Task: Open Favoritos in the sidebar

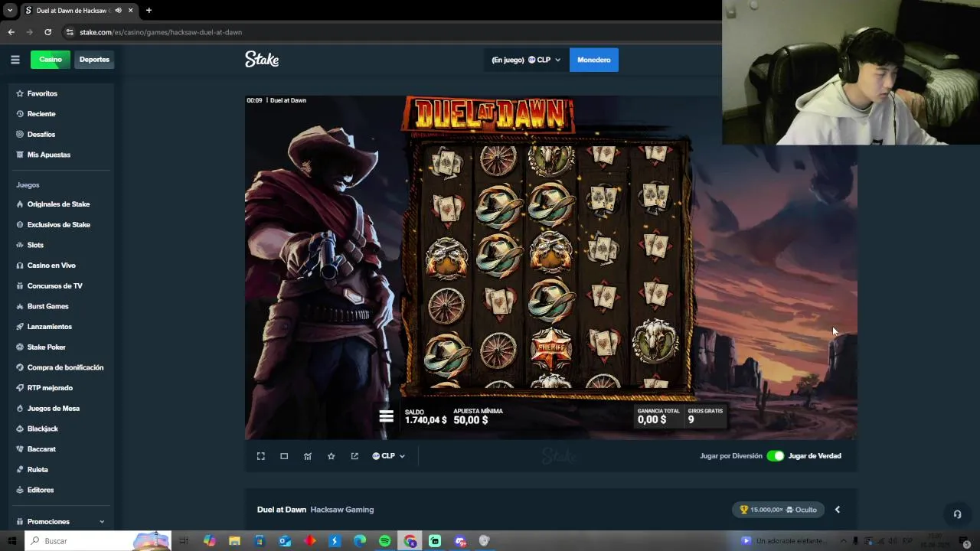Action: [42, 93]
